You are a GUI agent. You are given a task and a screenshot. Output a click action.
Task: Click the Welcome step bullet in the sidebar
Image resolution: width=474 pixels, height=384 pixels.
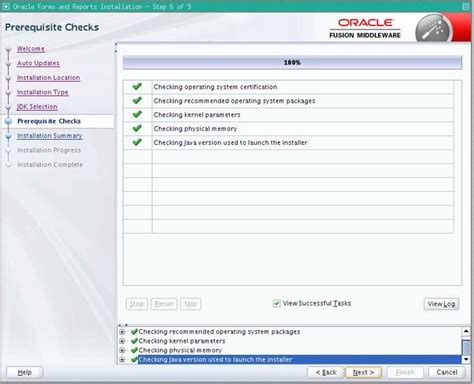(x=8, y=49)
